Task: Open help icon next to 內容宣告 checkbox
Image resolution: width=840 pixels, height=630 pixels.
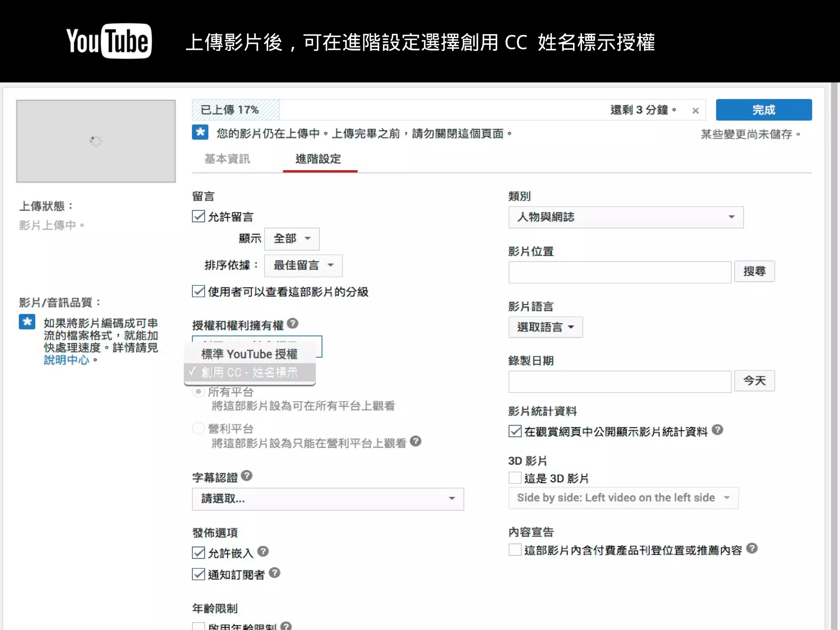Action: [x=752, y=548]
